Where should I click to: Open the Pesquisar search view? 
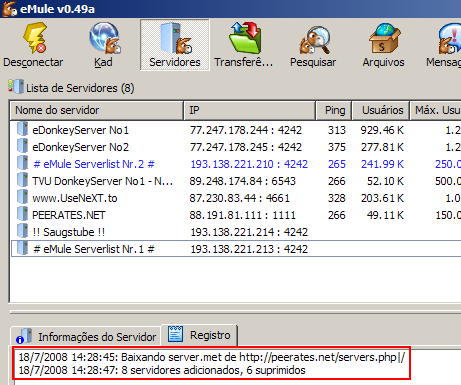(313, 45)
